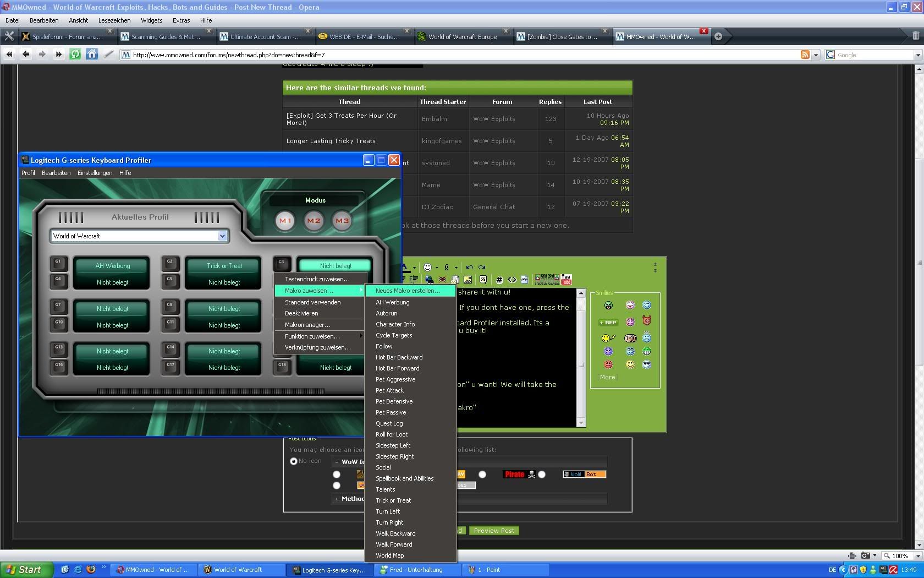Select the No icon radio button
The image size is (924, 578).
tap(294, 461)
